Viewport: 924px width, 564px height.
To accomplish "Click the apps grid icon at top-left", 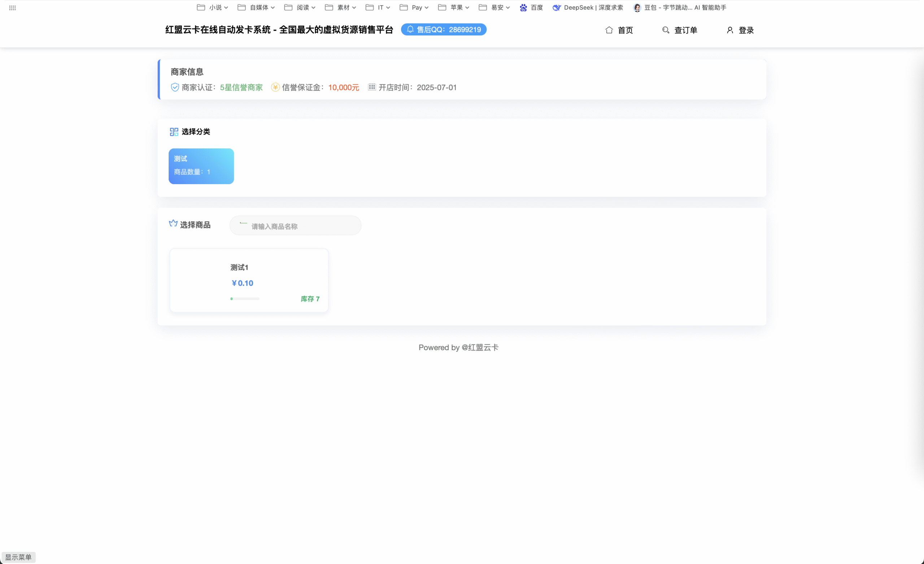I will pos(12,8).
